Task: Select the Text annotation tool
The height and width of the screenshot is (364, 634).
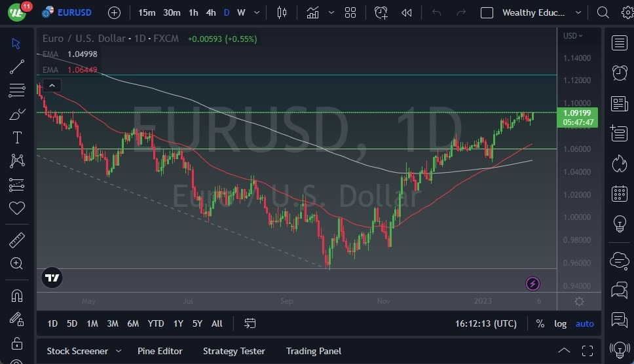Action: 17,137
